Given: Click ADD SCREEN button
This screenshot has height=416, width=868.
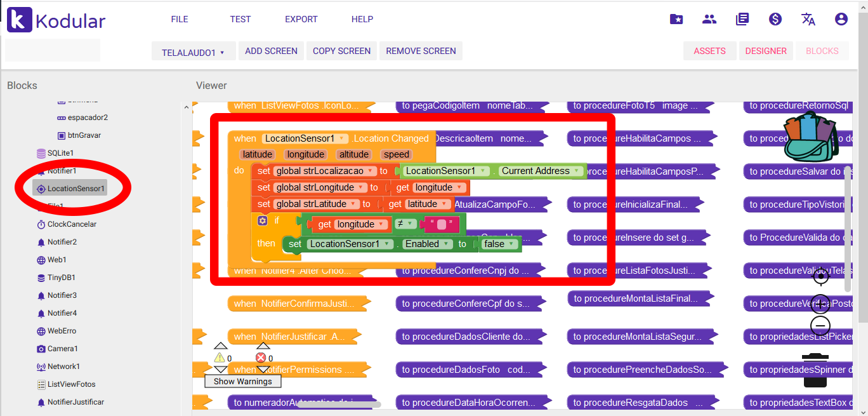Looking at the screenshot, I should pyautogui.click(x=272, y=51).
